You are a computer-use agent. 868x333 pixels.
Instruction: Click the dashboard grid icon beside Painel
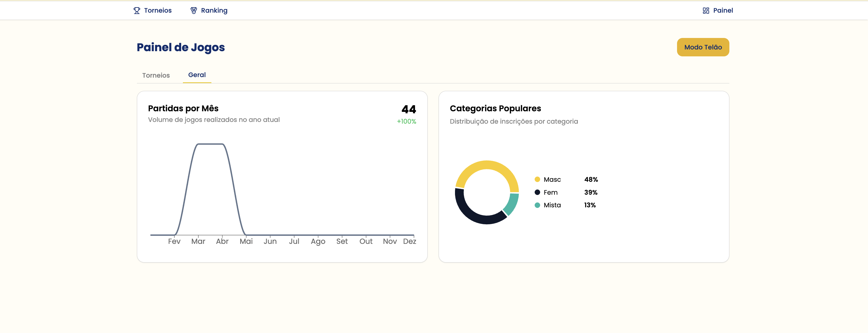coord(706,10)
